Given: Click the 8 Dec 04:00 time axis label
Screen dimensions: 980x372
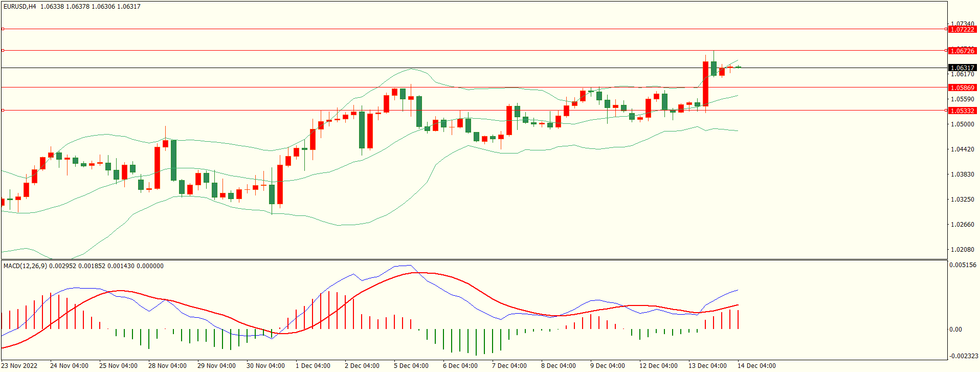Looking at the screenshot, I should click(x=559, y=366).
